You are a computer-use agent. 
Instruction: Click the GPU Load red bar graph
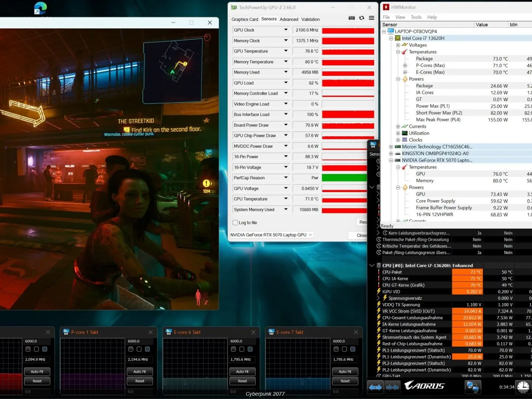348,83
